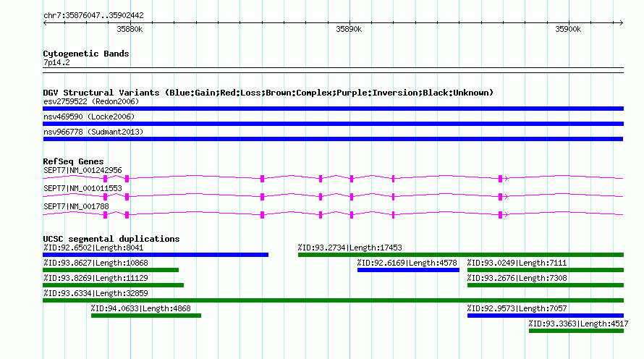This screenshot has width=644, height=359.
Task: Click the 35900k ruler tick label
Action: coord(568,29)
